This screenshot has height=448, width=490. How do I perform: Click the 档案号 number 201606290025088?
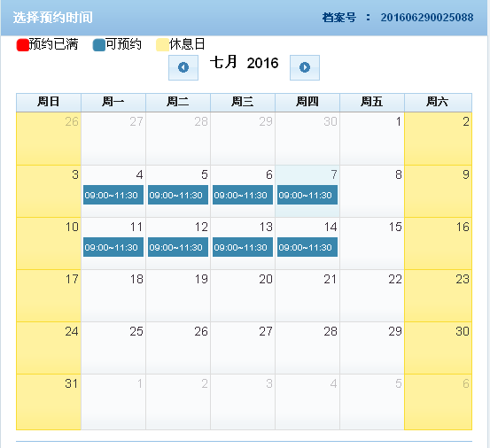click(x=427, y=18)
